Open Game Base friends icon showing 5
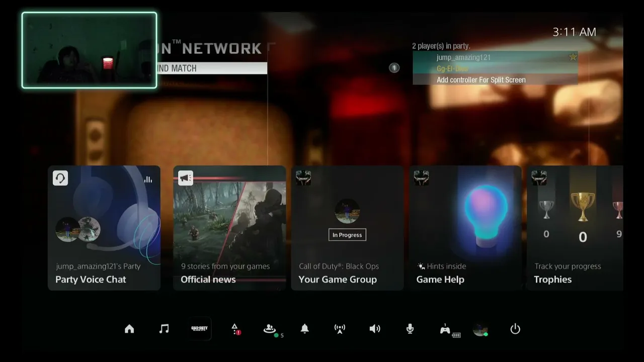This screenshot has height=362, width=644. pyautogui.click(x=270, y=329)
